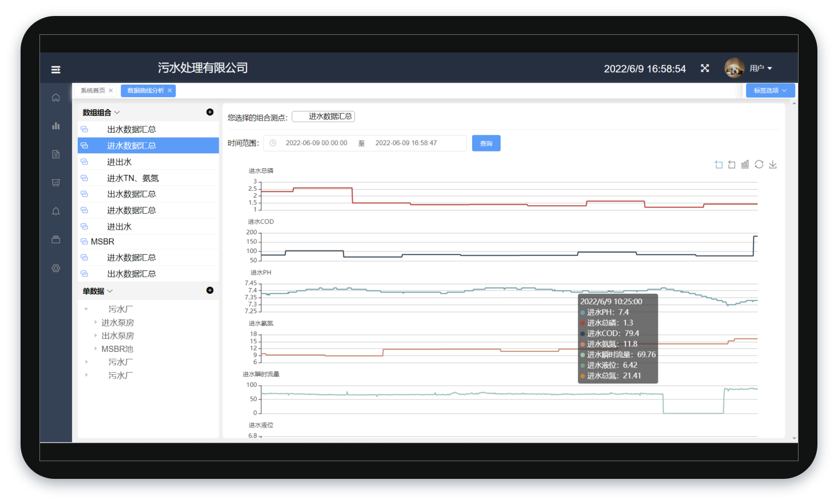The width and height of the screenshot is (838, 504).
Task: Open the storage box icon in sidebar
Action: point(55,239)
